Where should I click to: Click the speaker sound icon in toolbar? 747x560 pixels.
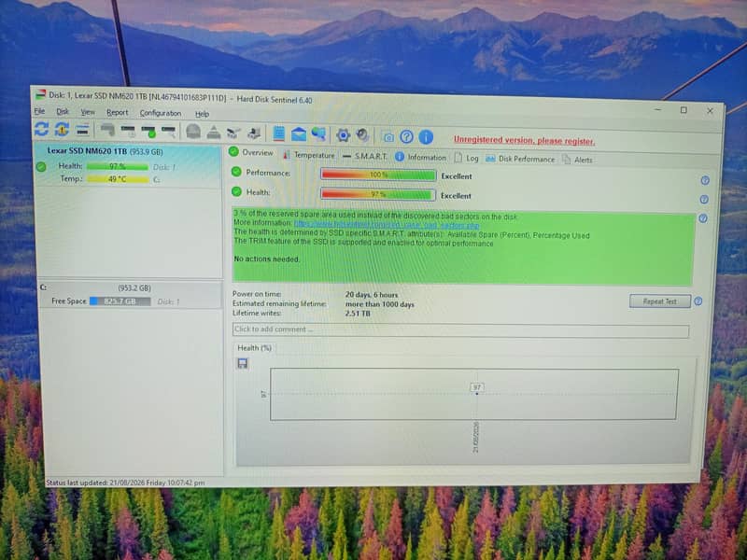point(363,135)
